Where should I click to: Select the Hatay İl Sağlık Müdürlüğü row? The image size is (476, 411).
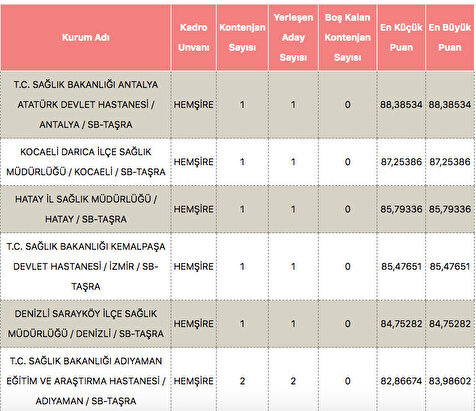pos(238,209)
